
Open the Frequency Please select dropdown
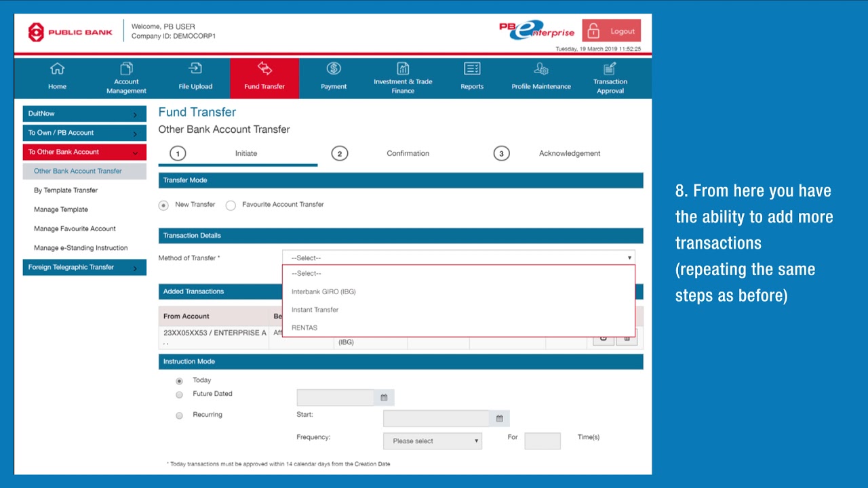click(x=433, y=441)
